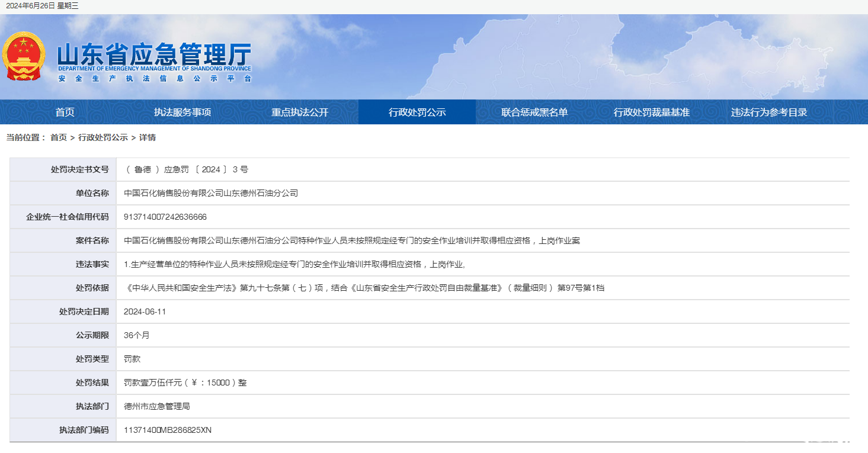This screenshot has height=453, width=868.
Task: Click the violation fact text starting 1.生产经营单位
Action: pyautogui.click(x=294, y=264)
